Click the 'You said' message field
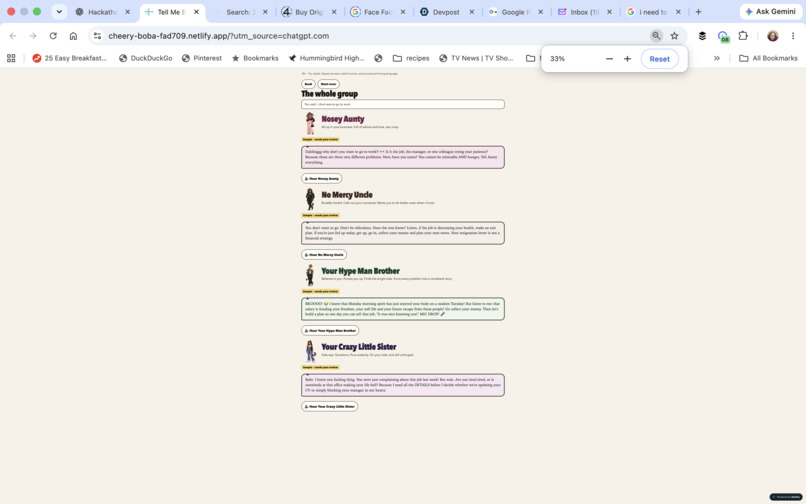Screen dimensions: 806x504 402,104
